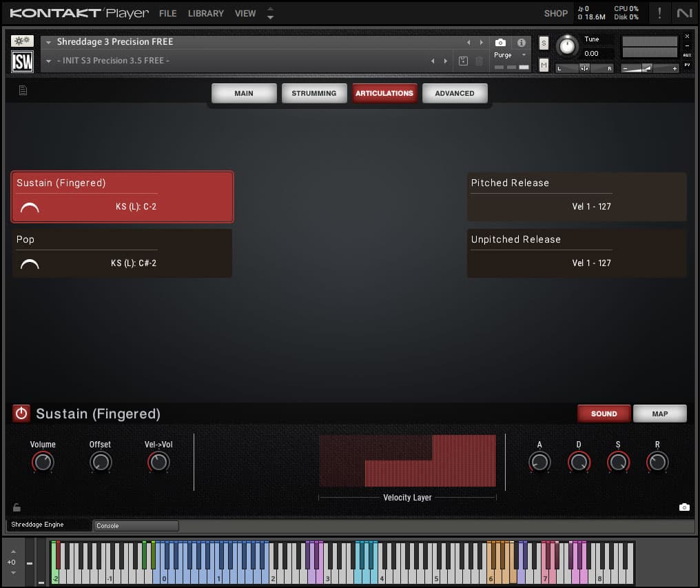Load the previous instrument preset arrow
The height and width of the screenshot is (588, 700).
click(469, 43)
